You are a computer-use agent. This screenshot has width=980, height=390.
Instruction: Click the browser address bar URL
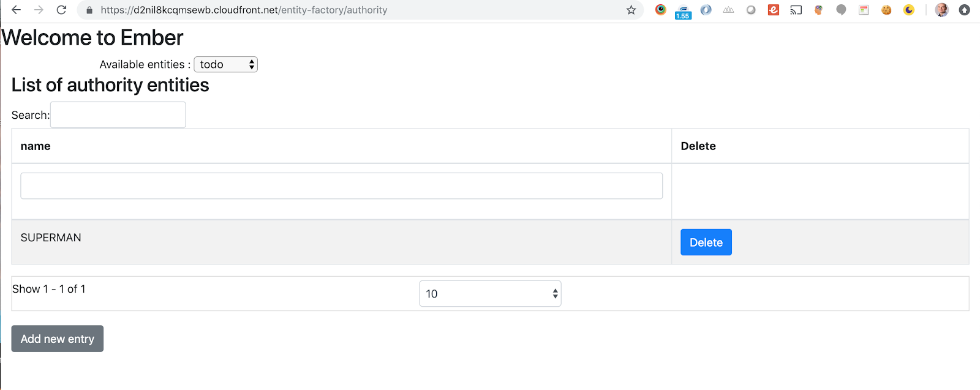click(244, 10)
